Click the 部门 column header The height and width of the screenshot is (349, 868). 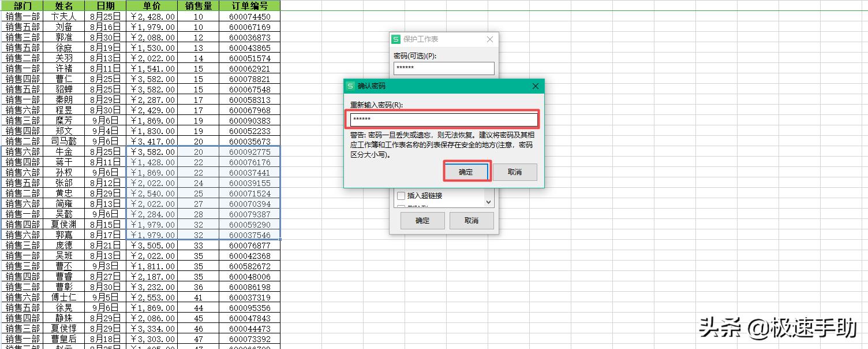[21, 5]
